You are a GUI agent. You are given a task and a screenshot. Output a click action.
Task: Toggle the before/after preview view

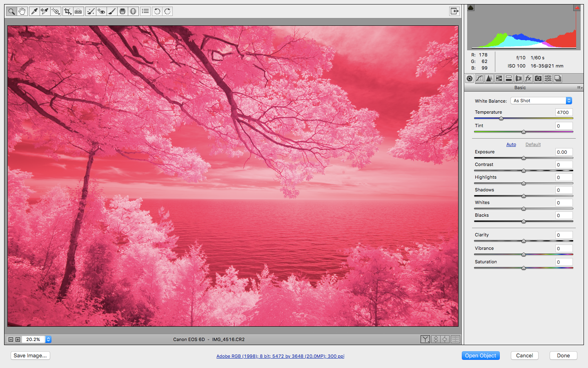click(x=425, y=339)
